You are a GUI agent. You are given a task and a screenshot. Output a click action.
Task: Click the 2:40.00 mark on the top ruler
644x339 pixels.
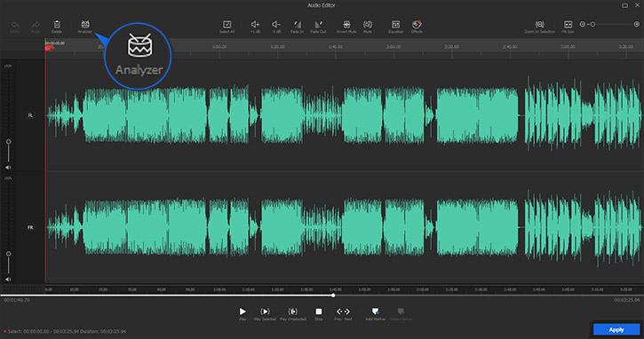tap(510, 47)
